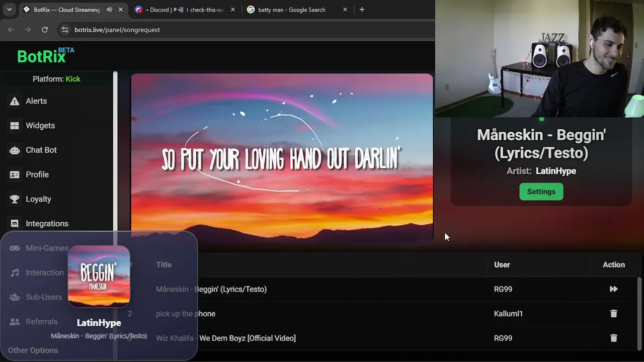Go forward in browser history

pos(28,30)
